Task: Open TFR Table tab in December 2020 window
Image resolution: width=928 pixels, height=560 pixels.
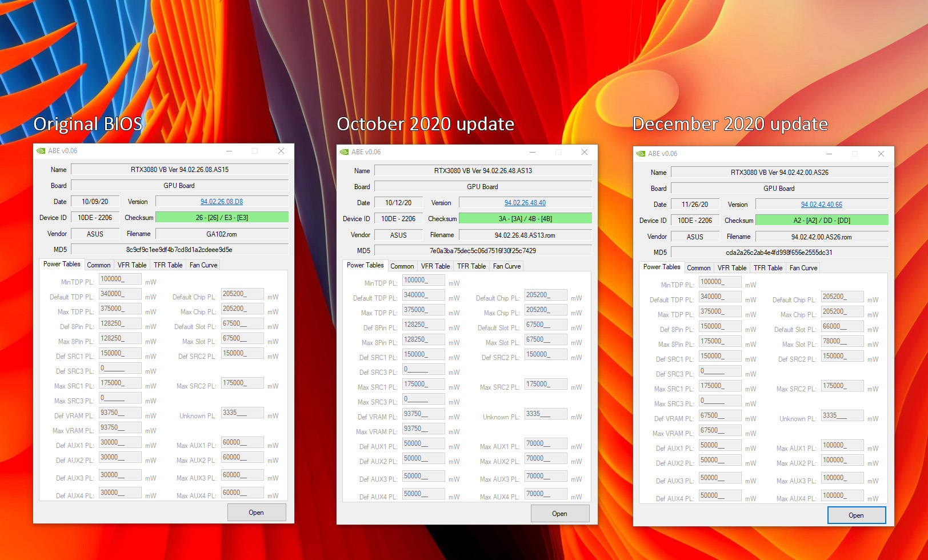Action: [768, 268]
